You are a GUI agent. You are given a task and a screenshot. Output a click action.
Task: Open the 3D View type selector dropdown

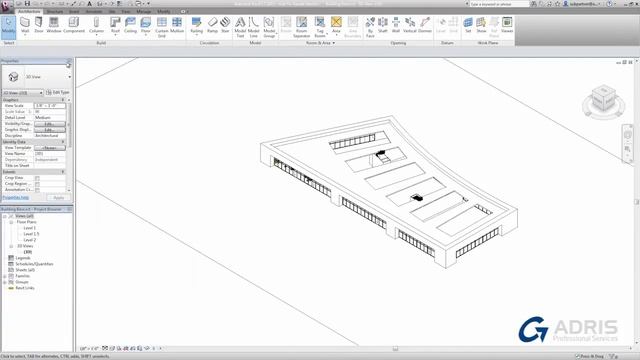pyautogui.click(x=69, y=77)
